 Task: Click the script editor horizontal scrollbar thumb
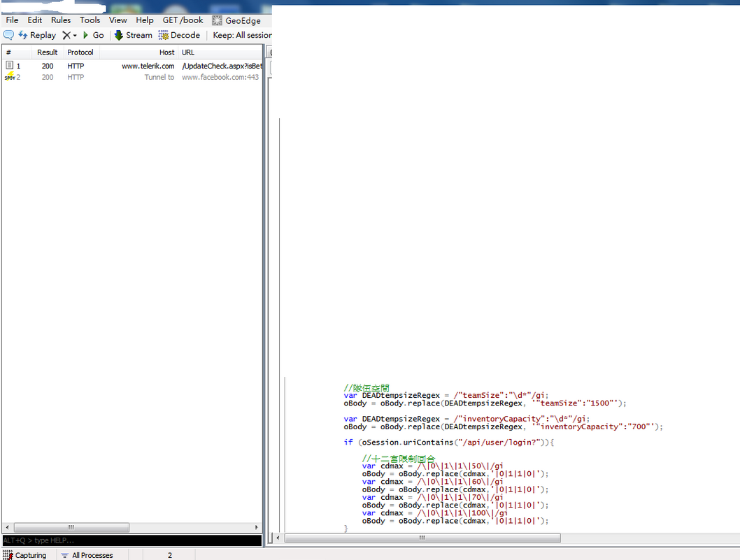click(x=422, y=538)
